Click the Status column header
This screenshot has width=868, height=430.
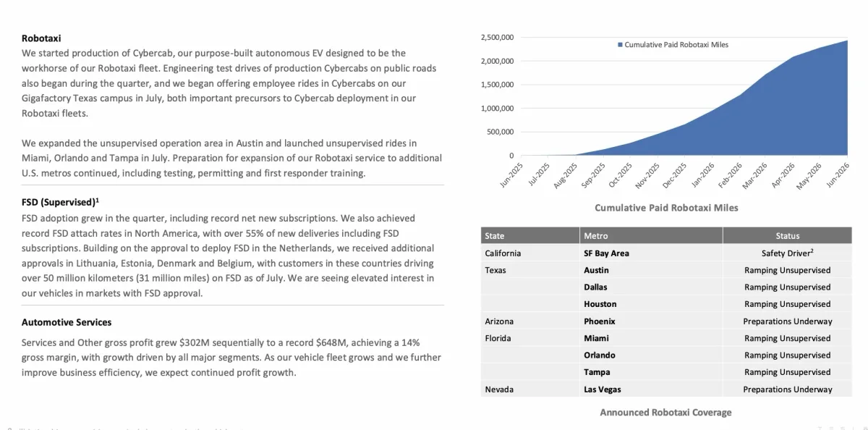(x=787, y=236)
